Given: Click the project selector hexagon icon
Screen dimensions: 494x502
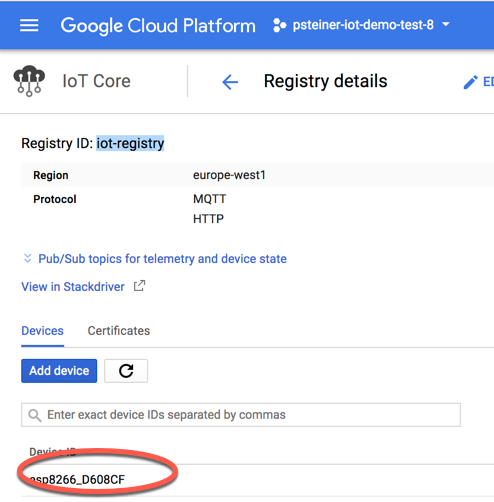Looking at the screenshot, I should 279,25.
